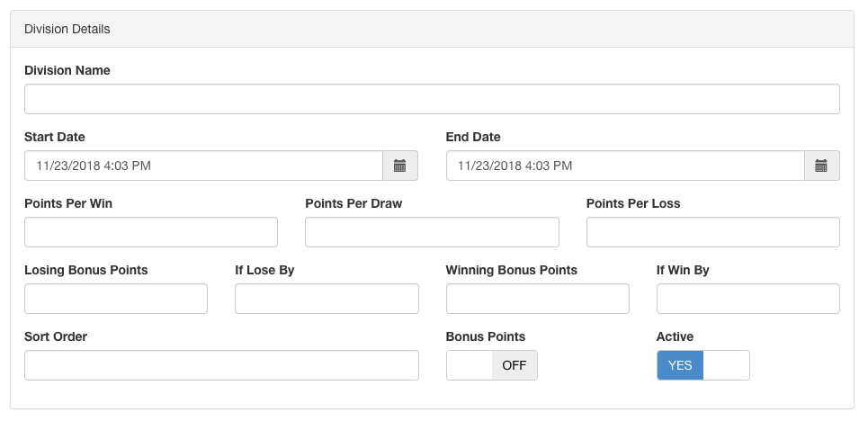
Task: Click the Start Date label text
Action: coord(55,137)
